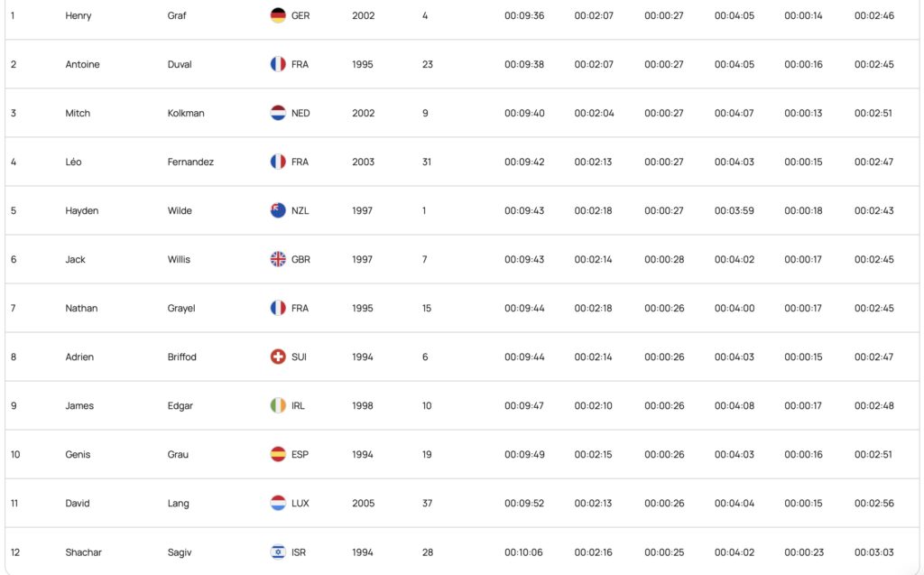This screenshot has width=924, height=575.
Task: Click the surname Kolkman
Action: 186,113
